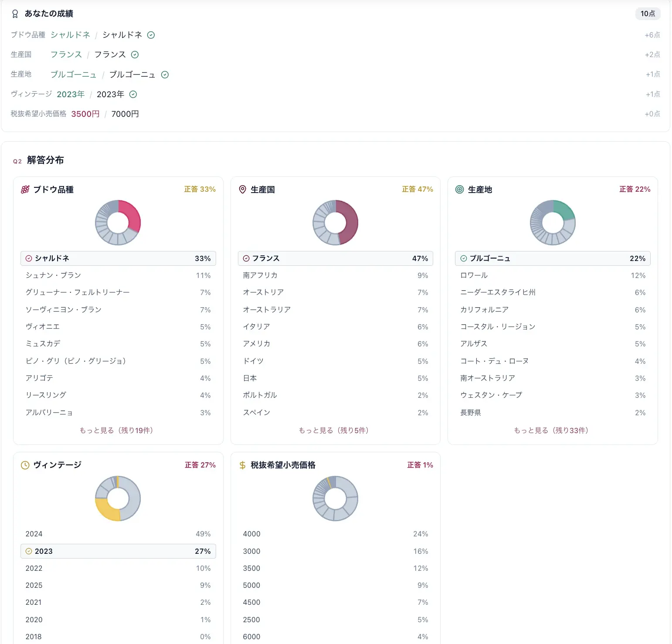The image size is (672, 644).
Task: Click the 10点 score badge
Action: pyautogui.click(x=648, y=14)
